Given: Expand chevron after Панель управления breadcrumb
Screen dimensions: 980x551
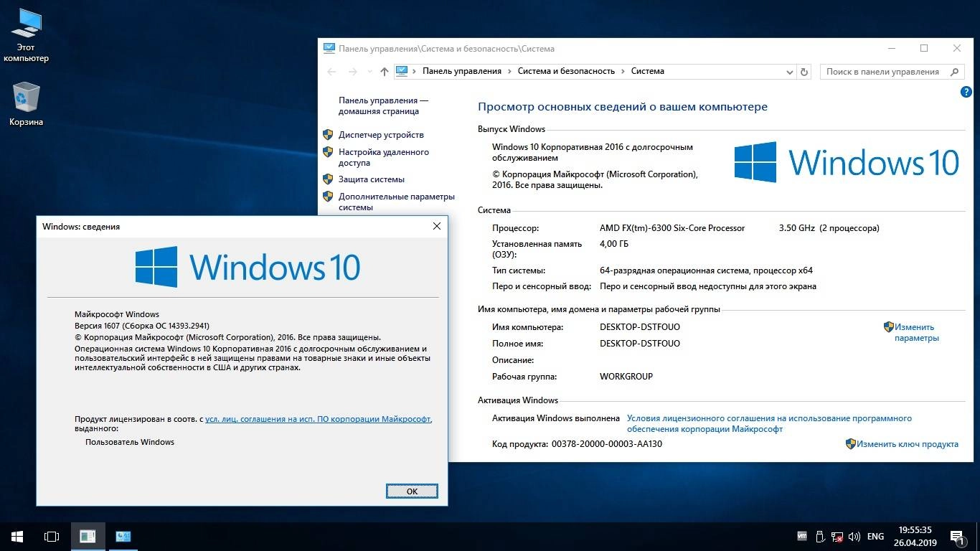Looking at the screenshot, I should [x=509, y=71].
